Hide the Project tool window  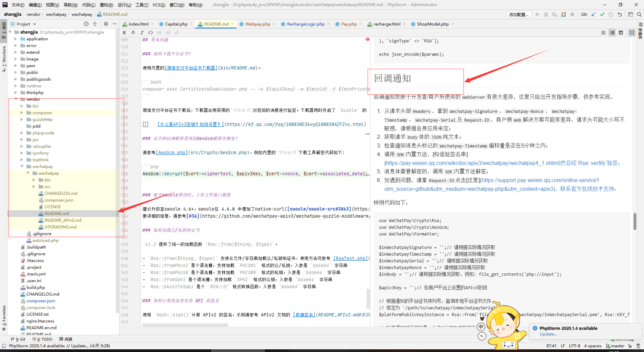(x=115, y=24)
